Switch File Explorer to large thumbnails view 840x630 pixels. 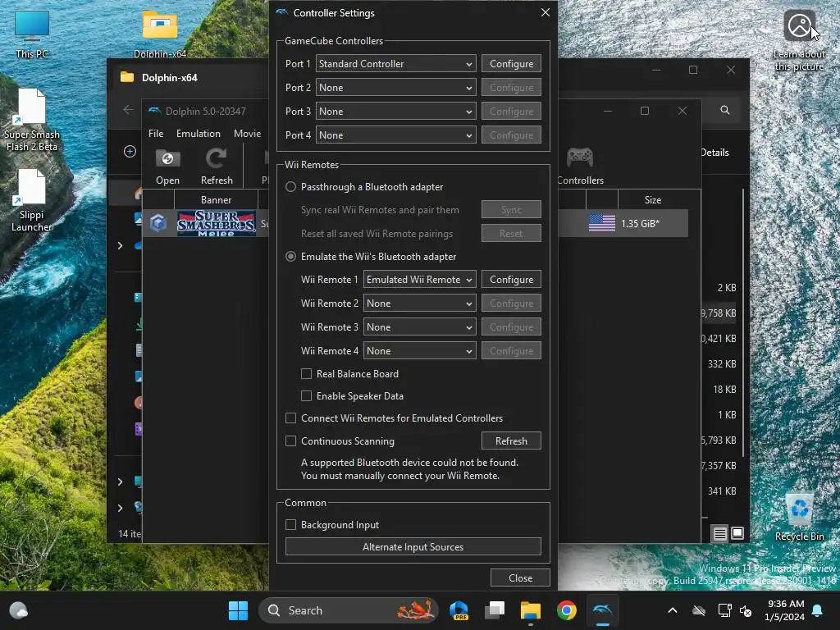[x=737, y=533]
